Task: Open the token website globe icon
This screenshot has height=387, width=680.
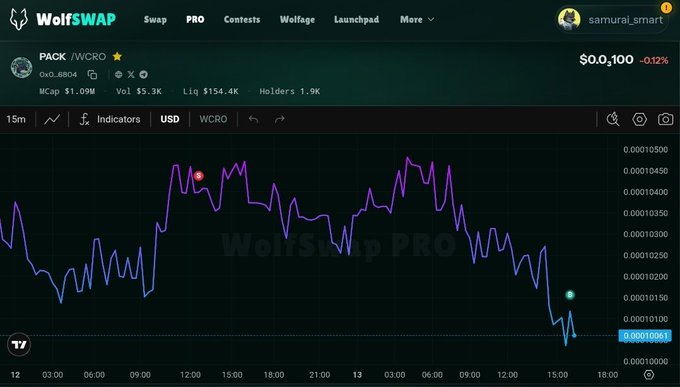Action: pos(118,75)
